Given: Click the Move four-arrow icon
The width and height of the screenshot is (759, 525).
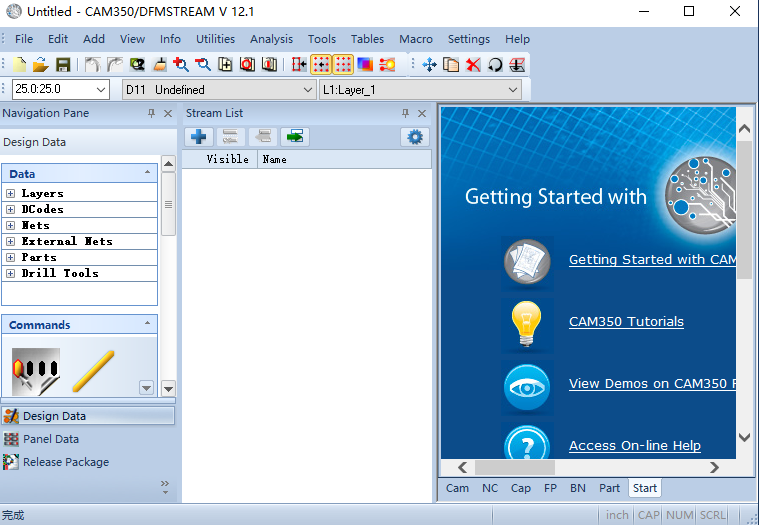Looking at the screenshot, I should pos(429,64).
